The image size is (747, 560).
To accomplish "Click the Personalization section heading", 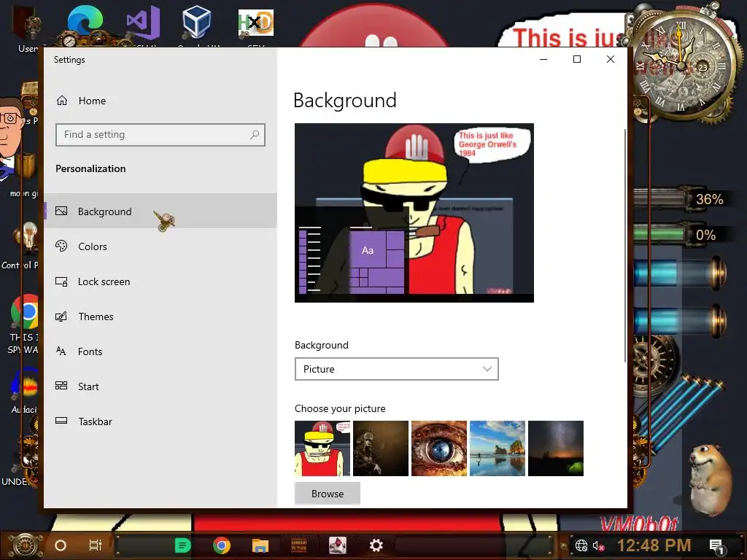I will [90, 168].
